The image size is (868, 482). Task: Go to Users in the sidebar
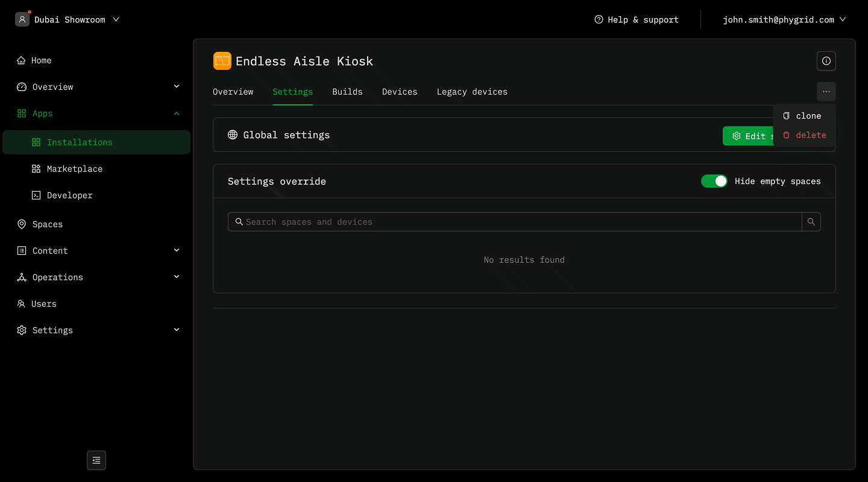click(43, 304)
